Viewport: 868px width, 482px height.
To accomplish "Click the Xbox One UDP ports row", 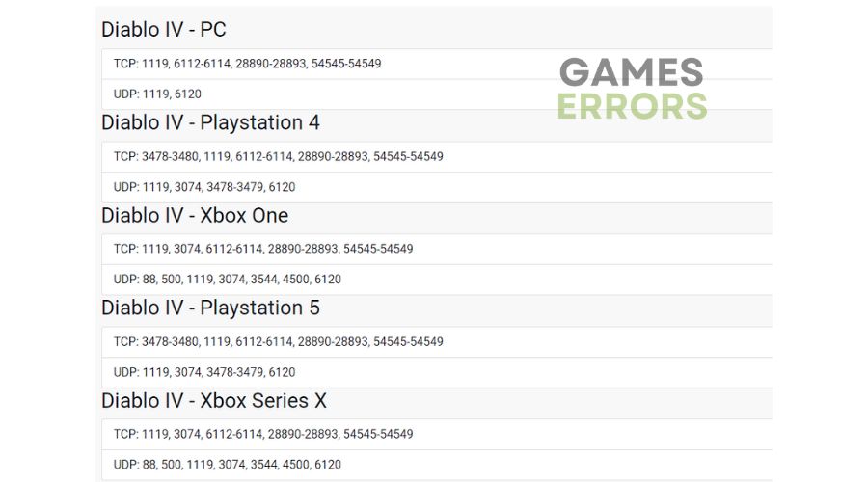I will [437, 280].
